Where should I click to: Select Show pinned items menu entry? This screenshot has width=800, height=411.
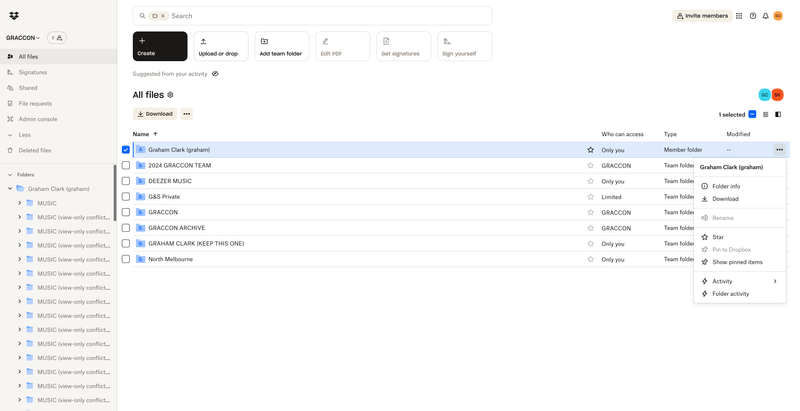(737, 262)
